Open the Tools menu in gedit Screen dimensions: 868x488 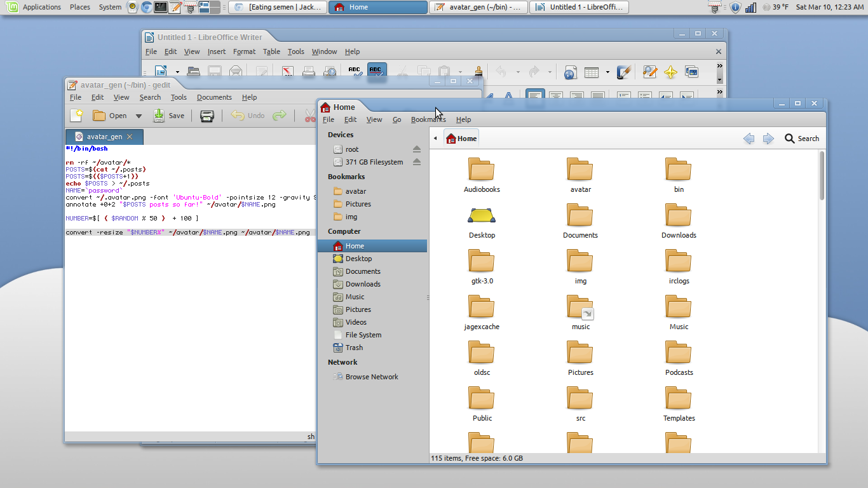(x=179, y=97)
